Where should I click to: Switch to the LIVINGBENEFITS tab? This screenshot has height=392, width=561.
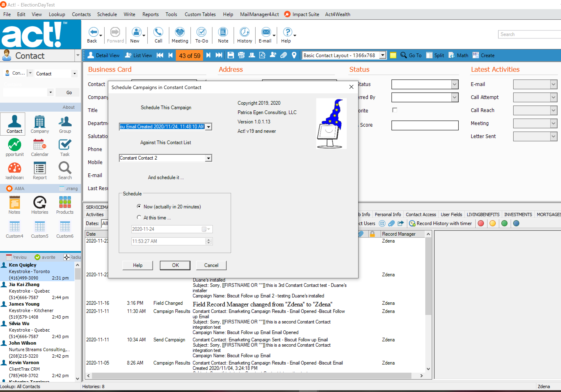pyautogui.click(x=483, y=214)
